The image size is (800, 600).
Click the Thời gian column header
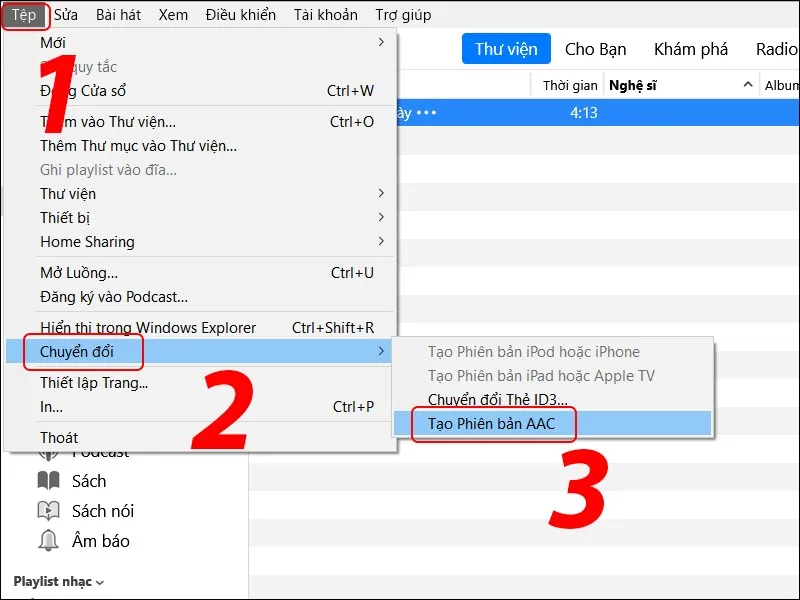(570, 86)
